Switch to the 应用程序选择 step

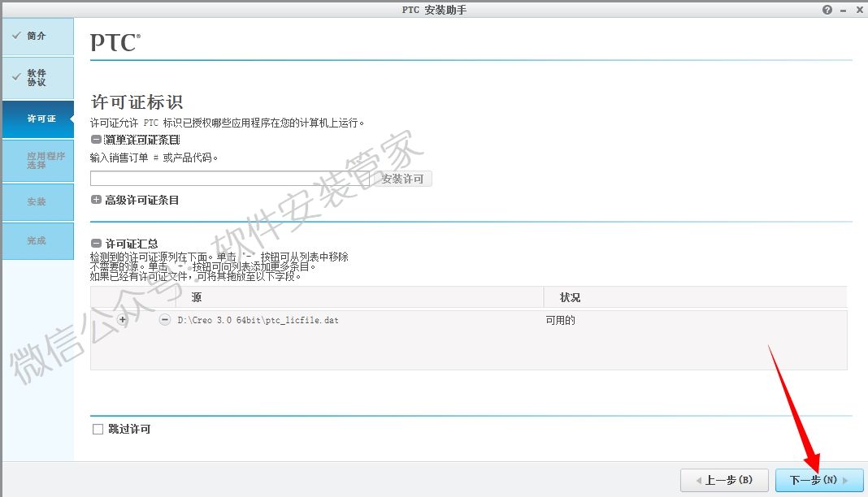tap(38, 161)
